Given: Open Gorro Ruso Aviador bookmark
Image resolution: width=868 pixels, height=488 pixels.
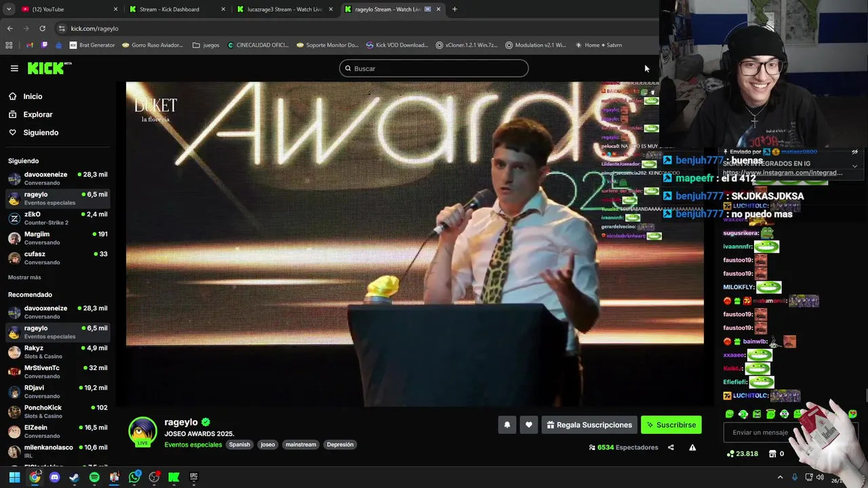Looking at the screenshot, I should pos(153,45).
